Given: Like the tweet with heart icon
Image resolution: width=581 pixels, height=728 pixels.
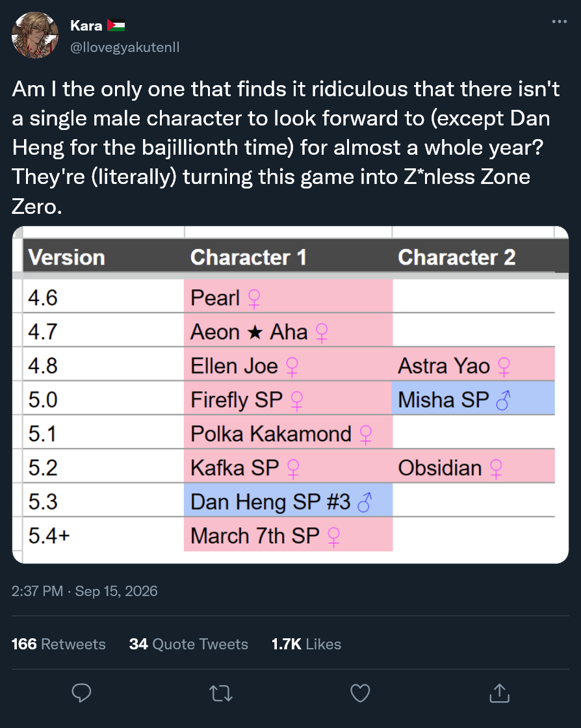Looking at the screenshot, I should click(360, 693).
